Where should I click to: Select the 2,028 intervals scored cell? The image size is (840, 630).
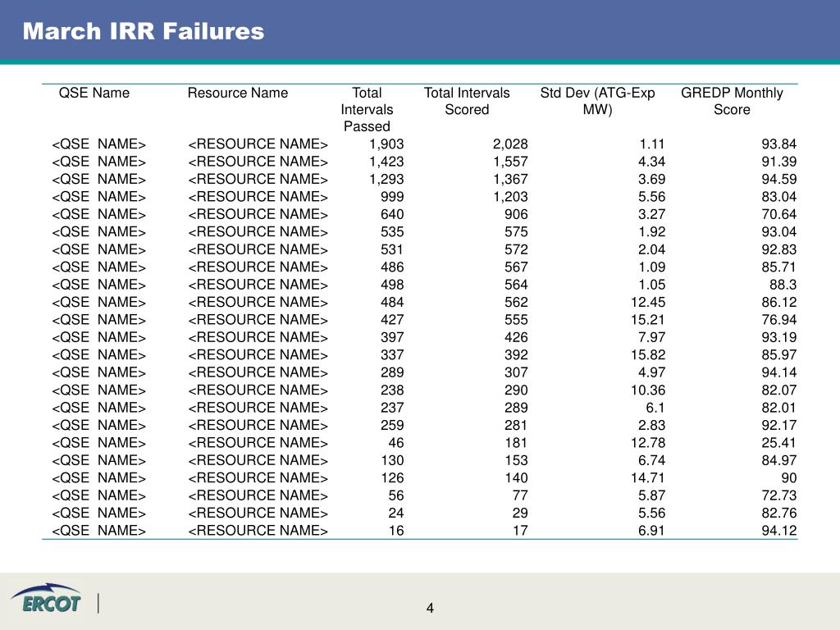coord(510,144)
